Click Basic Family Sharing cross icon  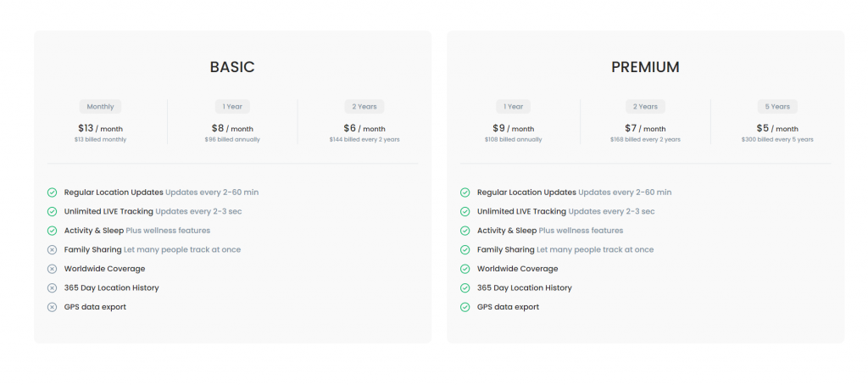coord(52,249)
